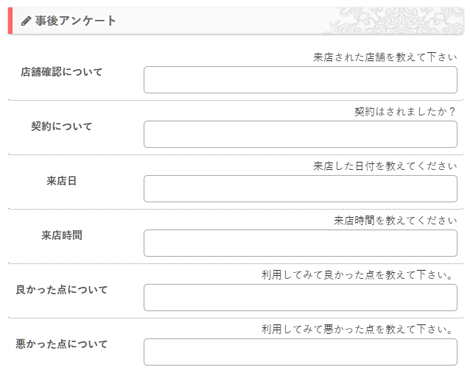Click the 悪かった点について label
Image resolution: width=470 pixels, height=370 pixels.
pyautogui.click(x=61, y=344)
